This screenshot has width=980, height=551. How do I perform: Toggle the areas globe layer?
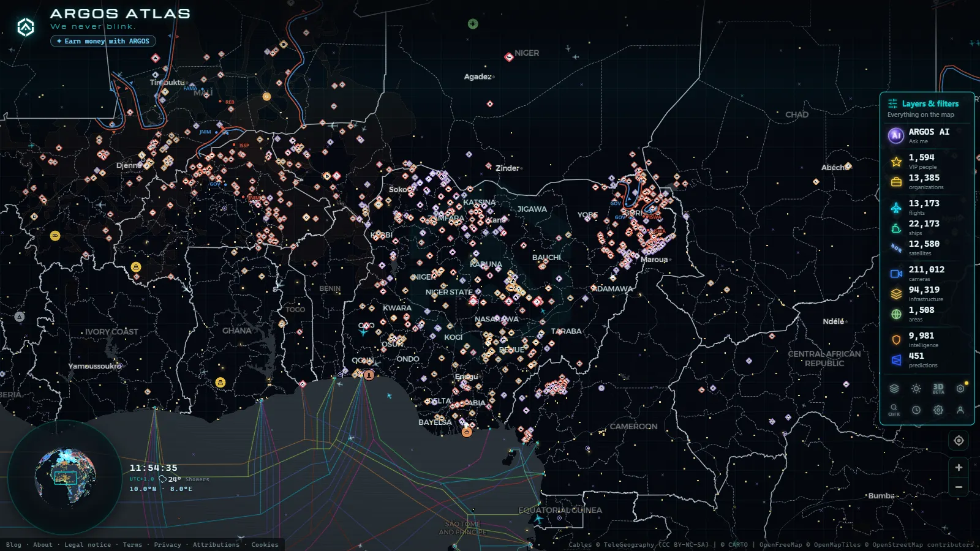896,314
